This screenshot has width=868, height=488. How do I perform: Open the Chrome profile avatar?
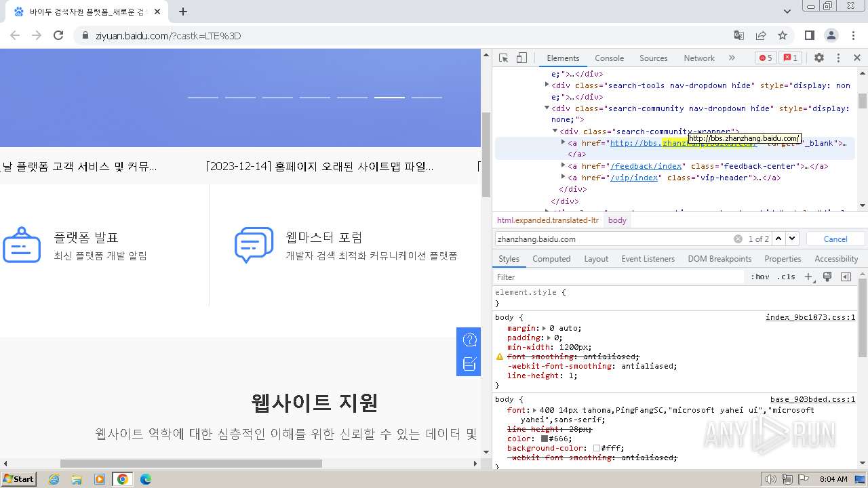[831, 35]
